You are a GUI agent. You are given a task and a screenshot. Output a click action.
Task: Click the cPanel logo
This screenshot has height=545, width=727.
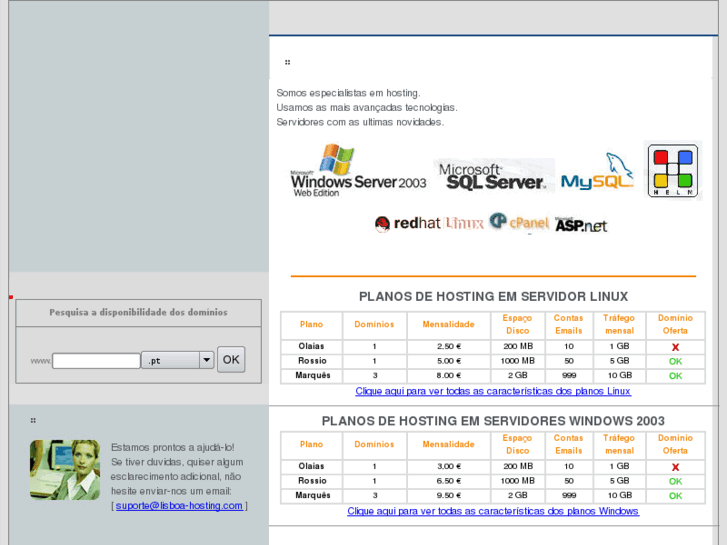click(519, 222)
